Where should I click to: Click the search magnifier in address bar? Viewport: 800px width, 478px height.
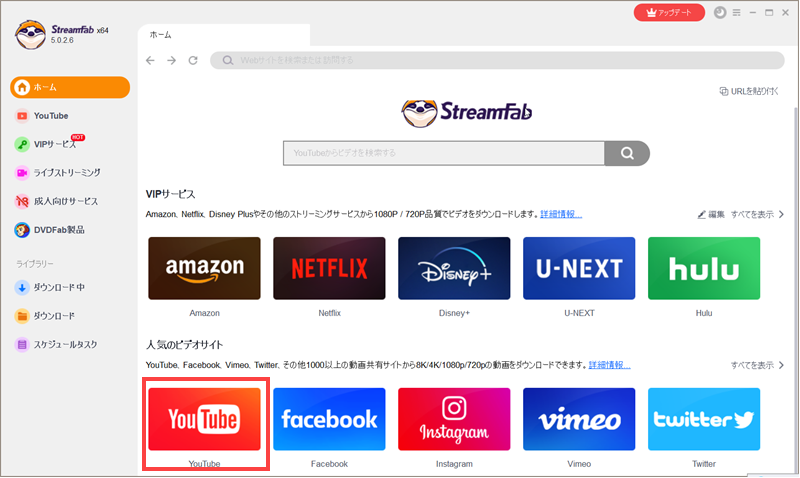click(228, 60)
